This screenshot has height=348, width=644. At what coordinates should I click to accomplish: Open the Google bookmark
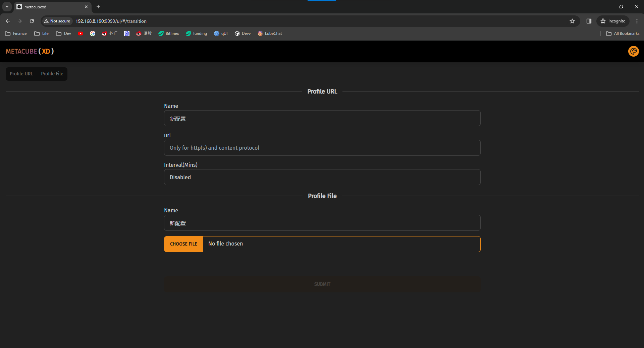pos(93,33)
